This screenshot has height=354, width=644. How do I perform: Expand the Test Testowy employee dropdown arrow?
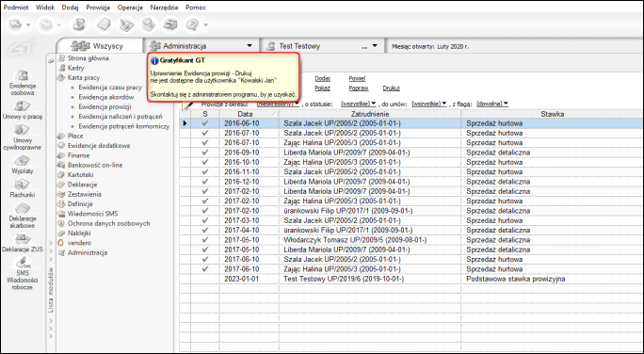click(x=375, y=45)
